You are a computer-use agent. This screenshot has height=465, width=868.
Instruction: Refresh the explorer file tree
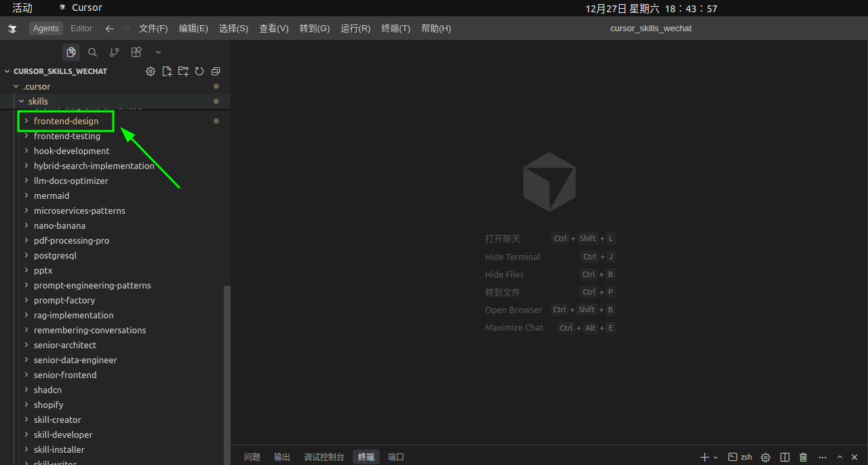tap(199, 71)
